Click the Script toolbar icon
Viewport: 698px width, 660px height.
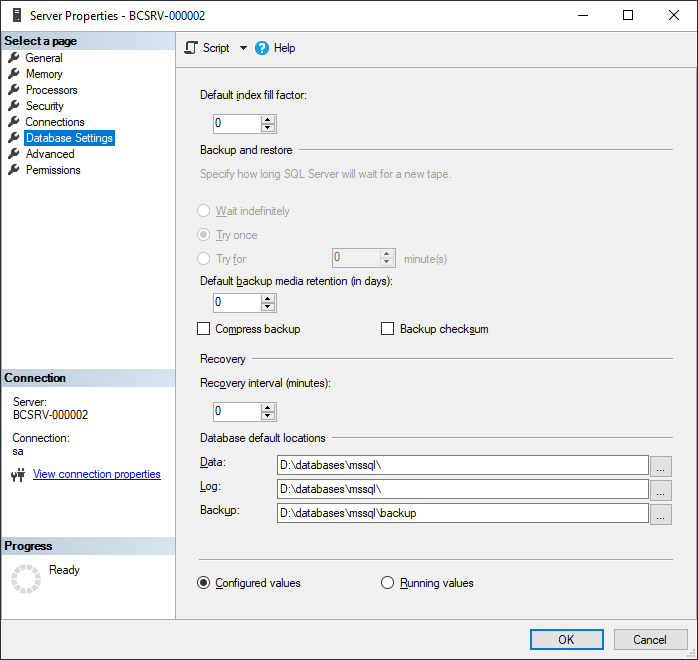click(x=191, y=48)
